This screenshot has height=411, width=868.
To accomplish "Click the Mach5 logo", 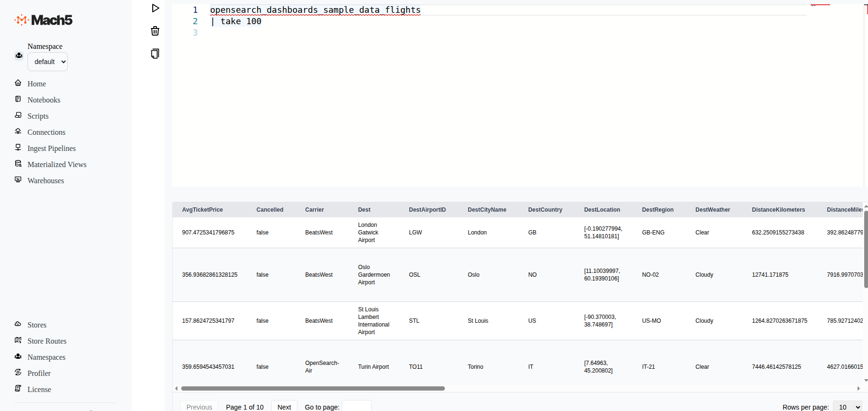I will pos(44,20).
